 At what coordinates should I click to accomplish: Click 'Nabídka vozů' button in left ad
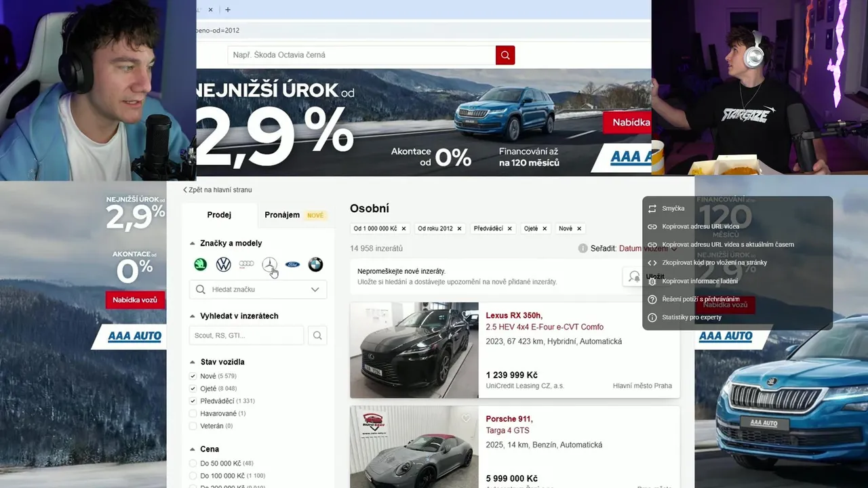(x=135, y=300)
